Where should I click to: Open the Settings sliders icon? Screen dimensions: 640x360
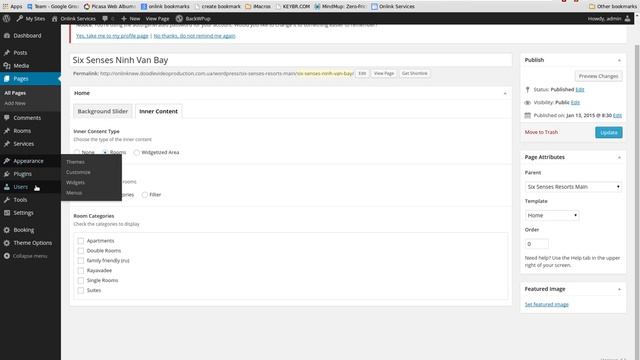point(7,213)
